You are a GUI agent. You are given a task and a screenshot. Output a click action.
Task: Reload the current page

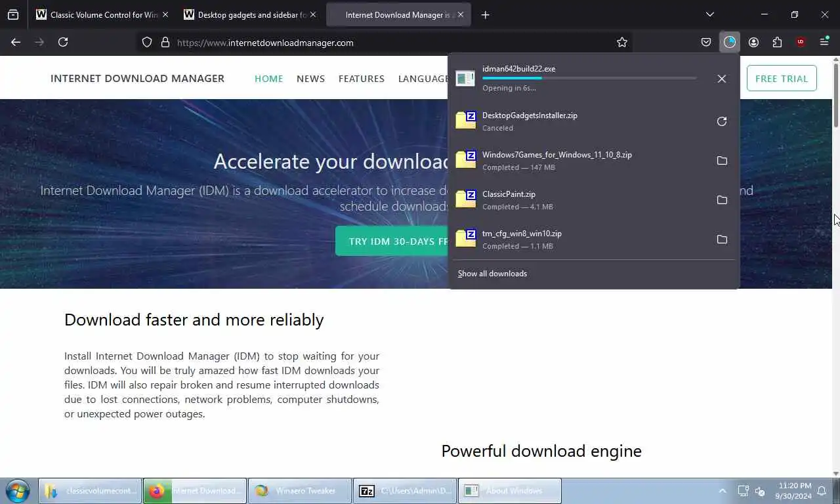pos(63,42)
